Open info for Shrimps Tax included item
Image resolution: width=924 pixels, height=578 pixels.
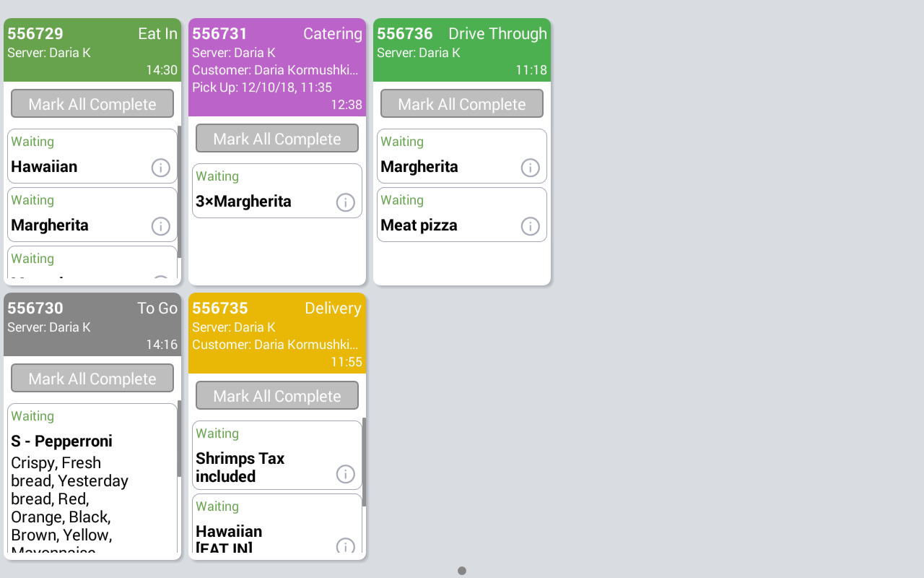tap(345, 474)
